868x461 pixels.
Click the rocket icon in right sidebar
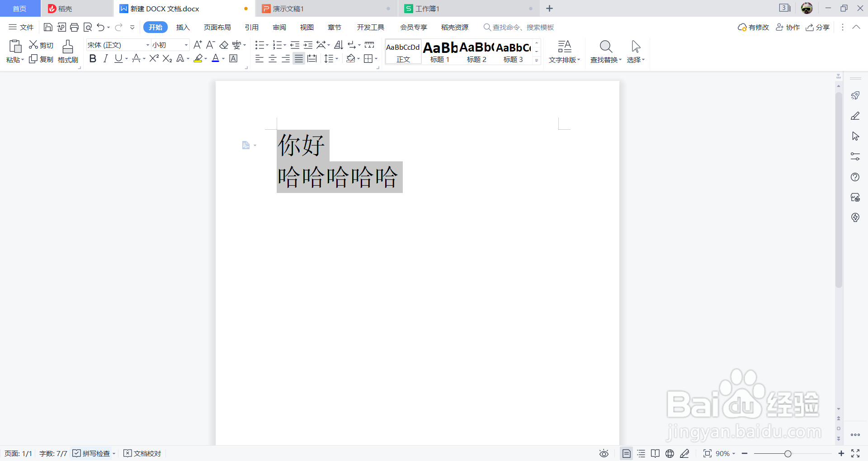point(855,95)
